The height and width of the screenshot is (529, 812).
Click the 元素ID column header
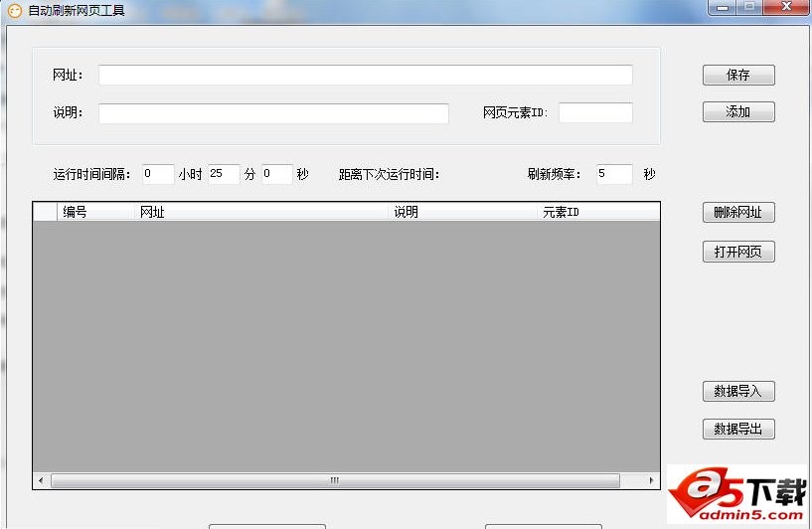[598, 212]
